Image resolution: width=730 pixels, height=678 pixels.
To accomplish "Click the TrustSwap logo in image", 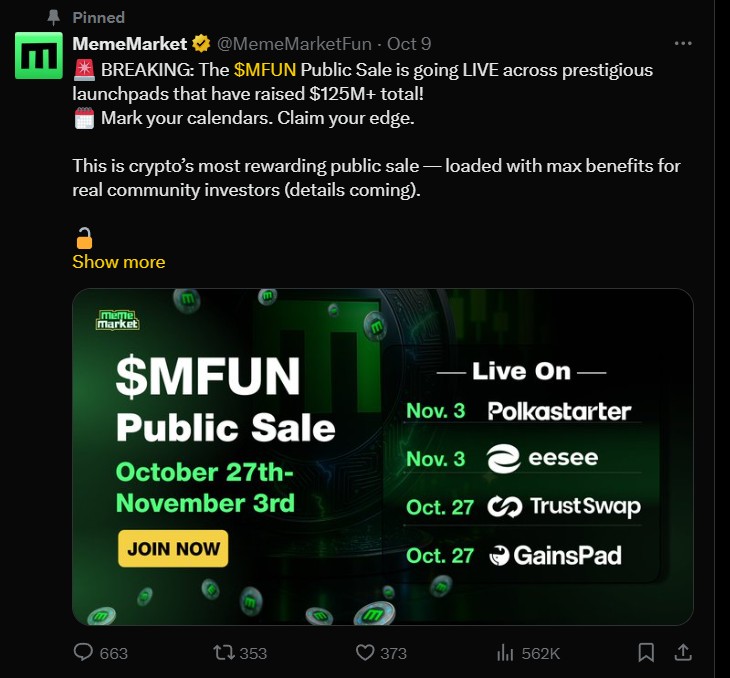I will 564,507.
